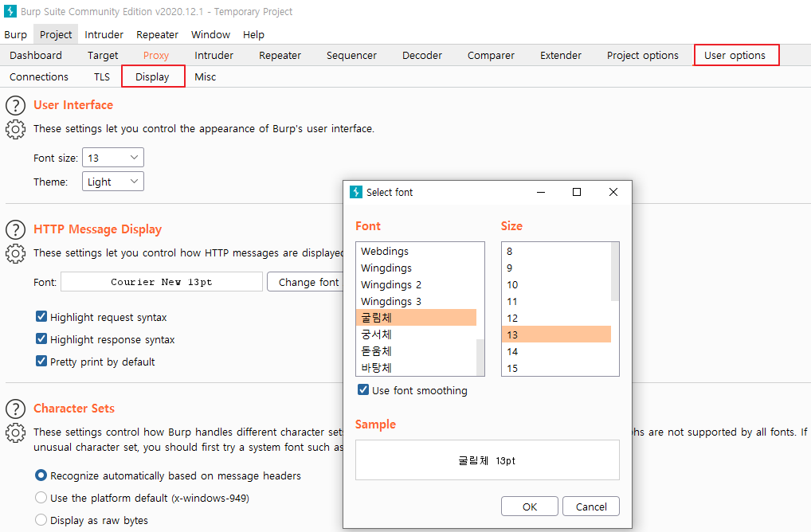The width and height of the screenshot is (811, 532).
Task: Open help for User Interface section
Action: [x=15, y=105]
